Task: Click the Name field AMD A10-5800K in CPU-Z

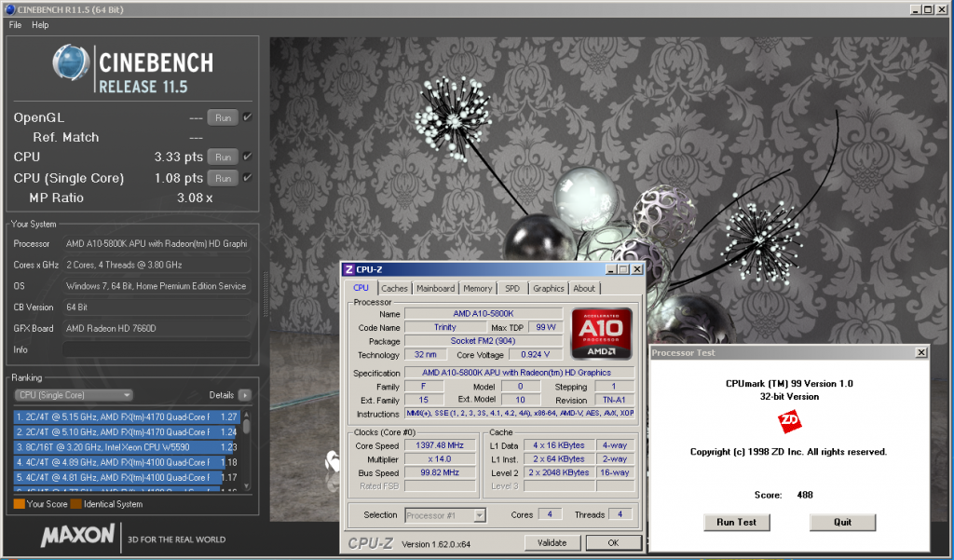Action: (x=484, y=313)
